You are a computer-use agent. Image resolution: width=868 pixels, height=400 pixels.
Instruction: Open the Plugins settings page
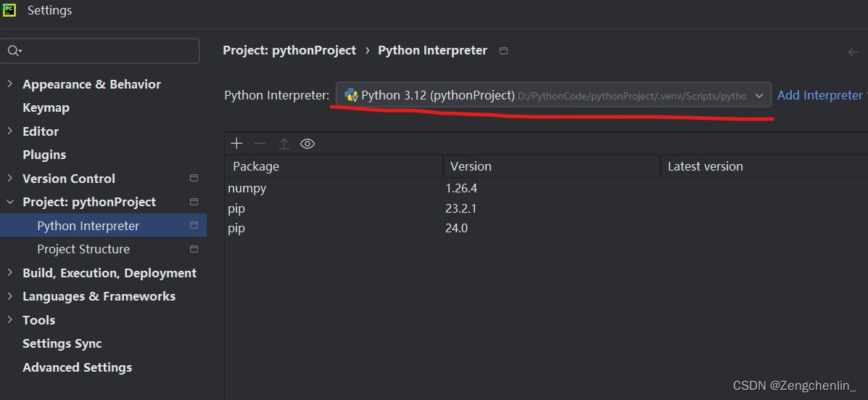point(44,155)
